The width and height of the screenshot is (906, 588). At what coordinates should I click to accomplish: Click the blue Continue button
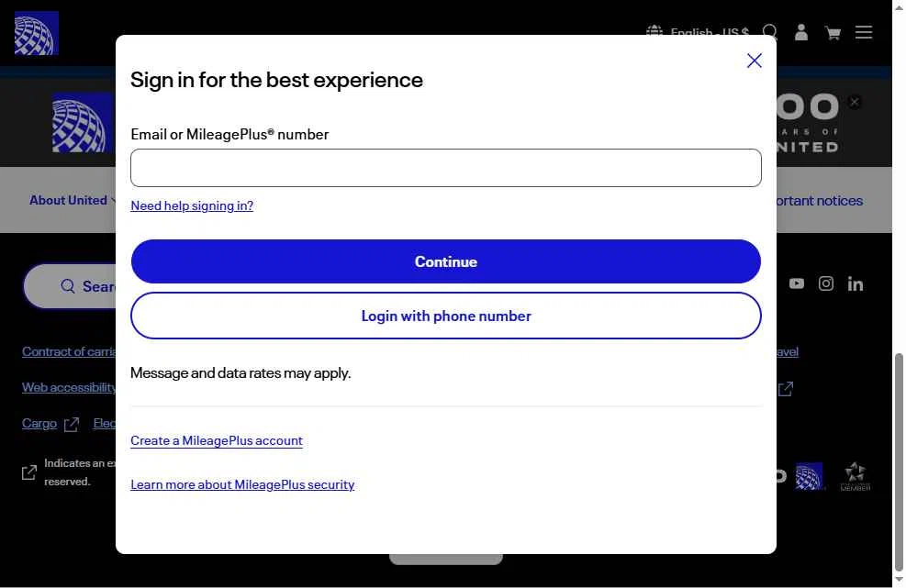pos(445,261)
